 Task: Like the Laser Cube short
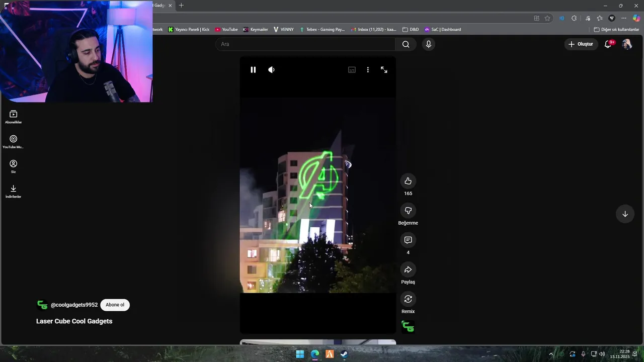click(408, 181)
